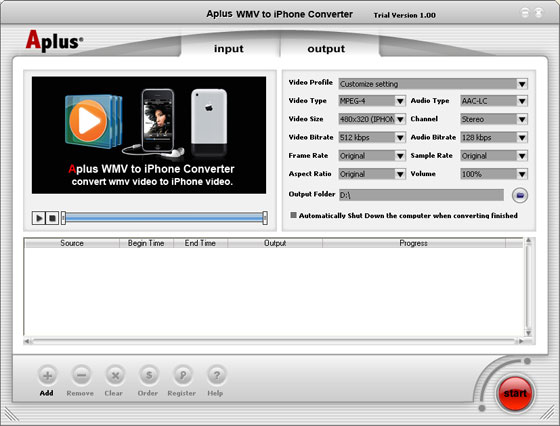Stop the preview playback
Image resolution: width=560 pixels, height=426 pixels.
point(52,218)
